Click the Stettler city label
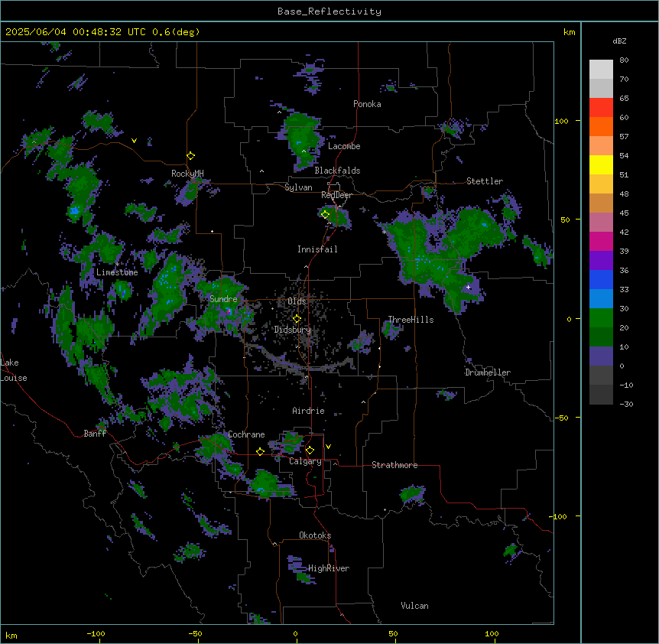Image resolution: width=659 pixels, height=644 pixels. 484,181
